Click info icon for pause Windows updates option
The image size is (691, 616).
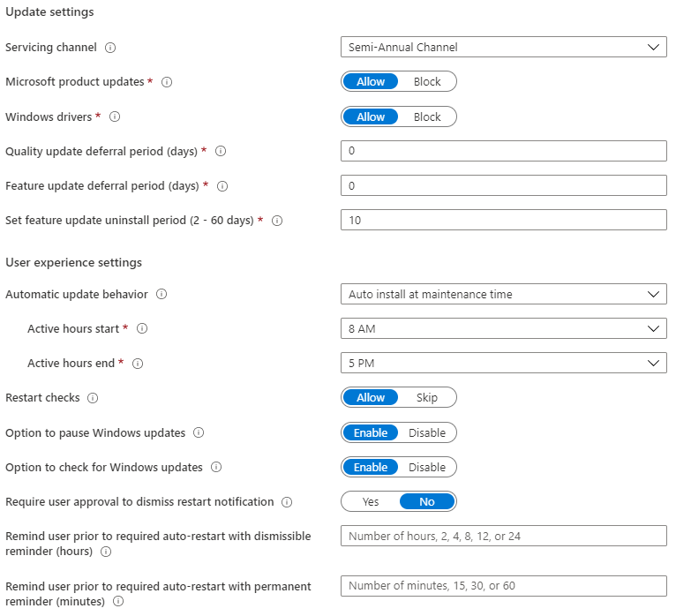pyautogui.click(x=199, y=433)
